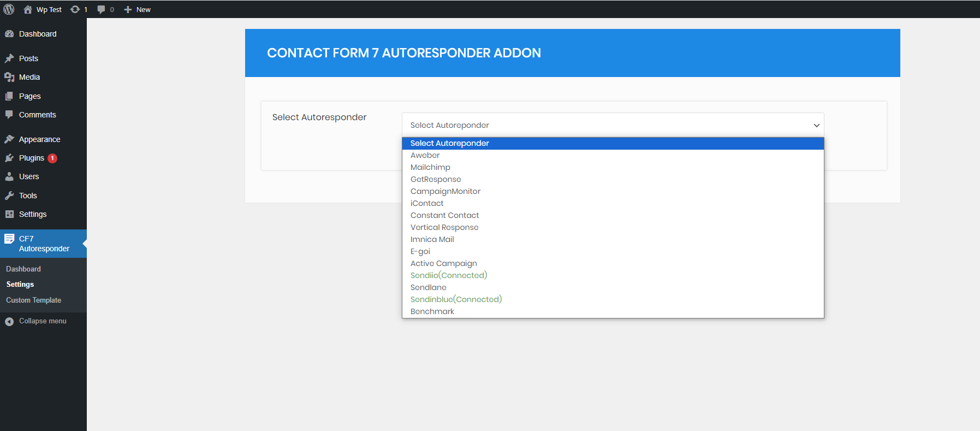This screenshot has height=431, width=980.
Task: Click the Dashboard gauge icon
Action: click(x=9, y=34)
